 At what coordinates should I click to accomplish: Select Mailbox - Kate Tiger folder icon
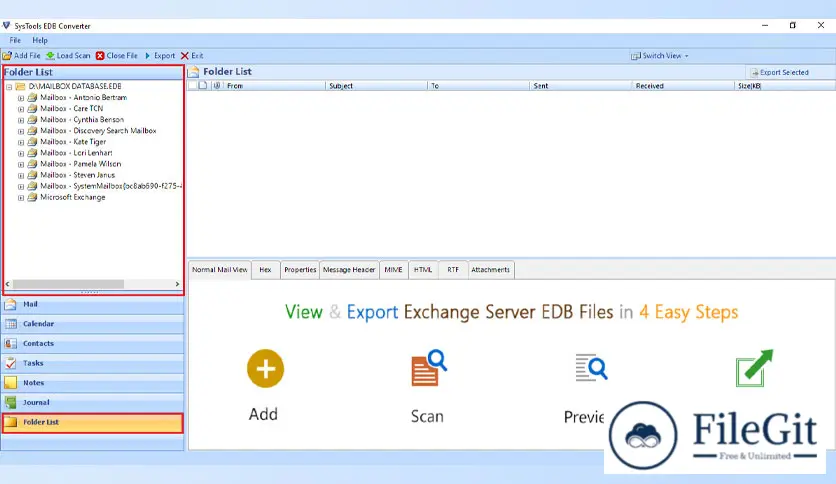tap(32, 142)
